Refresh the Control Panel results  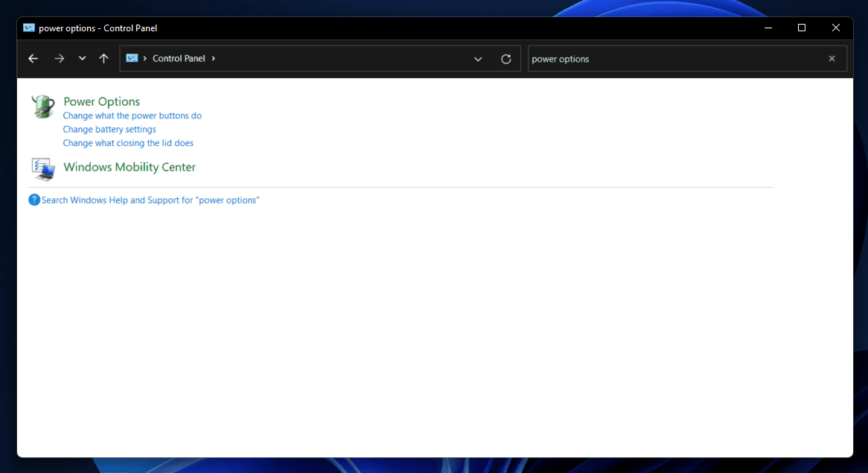pos(506,59)
